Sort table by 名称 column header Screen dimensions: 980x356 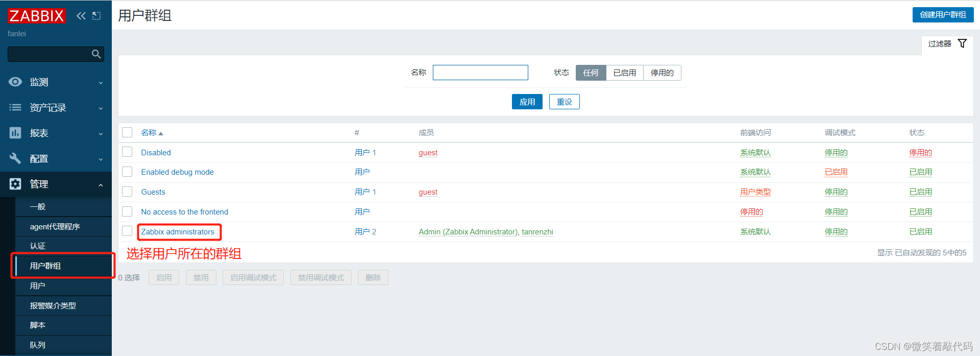[149, 133]
